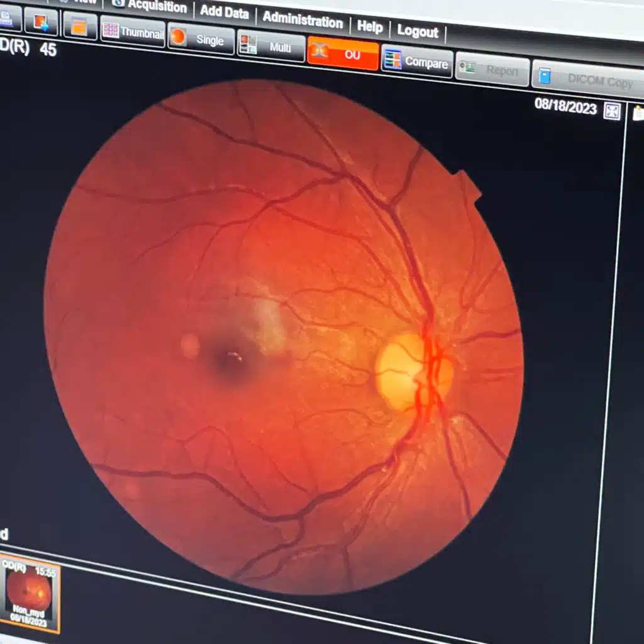Click the orange layout icon button
644x644 pixels.
tap(80, 26)
